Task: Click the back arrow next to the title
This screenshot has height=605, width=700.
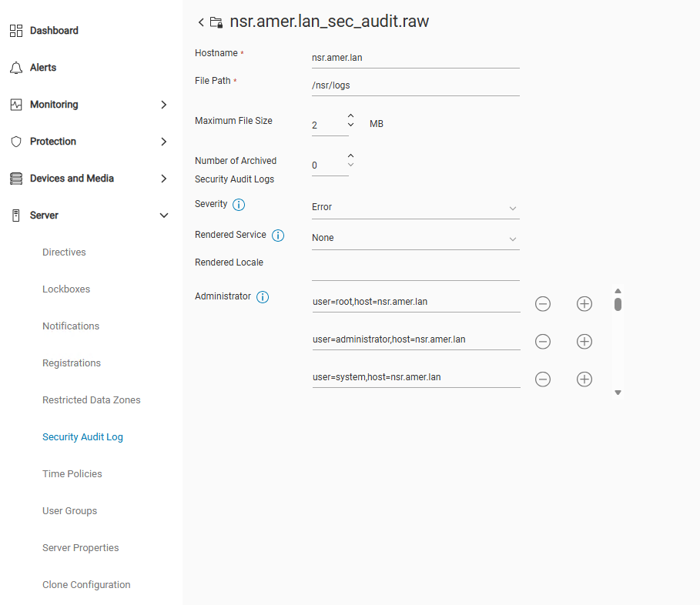Action: (200, 22)
